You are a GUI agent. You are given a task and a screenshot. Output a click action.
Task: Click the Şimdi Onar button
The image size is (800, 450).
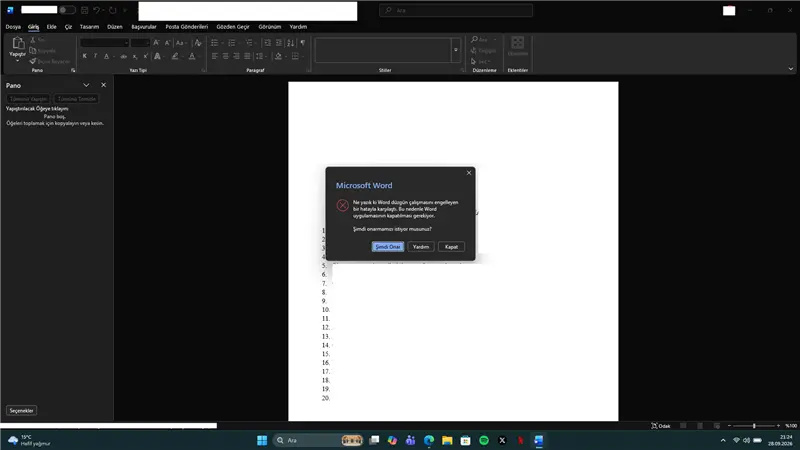pos(388,246)
